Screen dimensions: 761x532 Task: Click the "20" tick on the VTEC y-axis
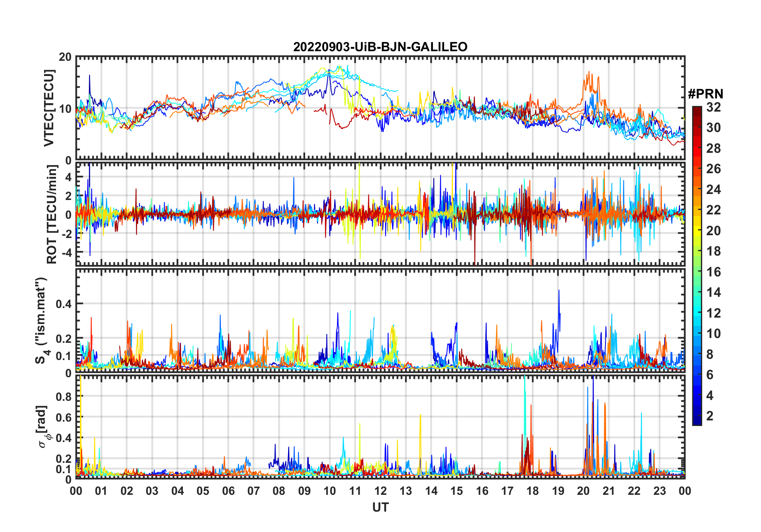click(x=65, y=57)
